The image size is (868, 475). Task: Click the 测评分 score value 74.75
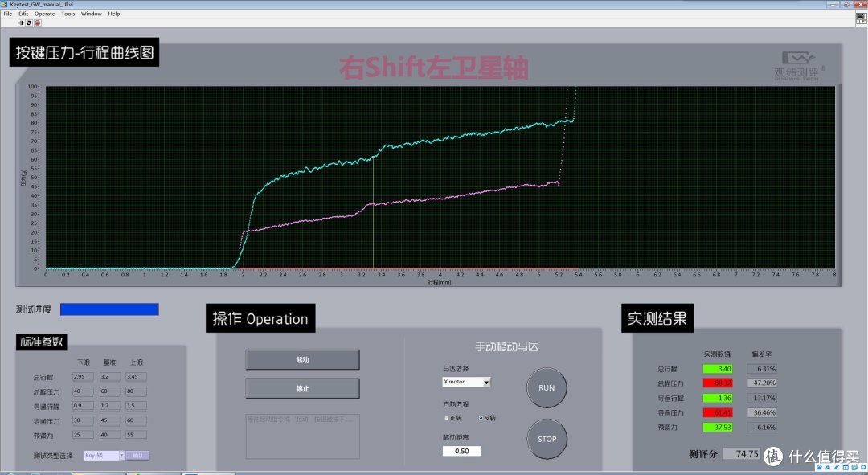(x=742, y=454)
